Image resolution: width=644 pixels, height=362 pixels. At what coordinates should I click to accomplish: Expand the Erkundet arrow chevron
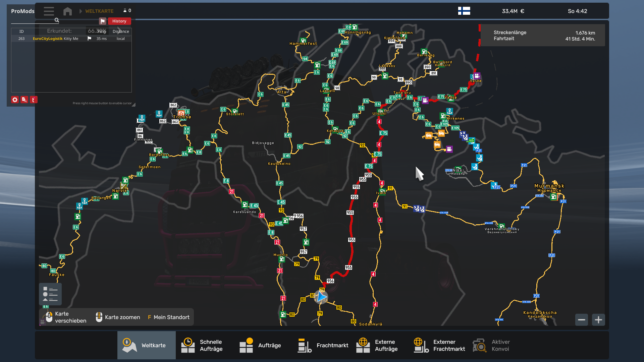click(x=120, y=31)
